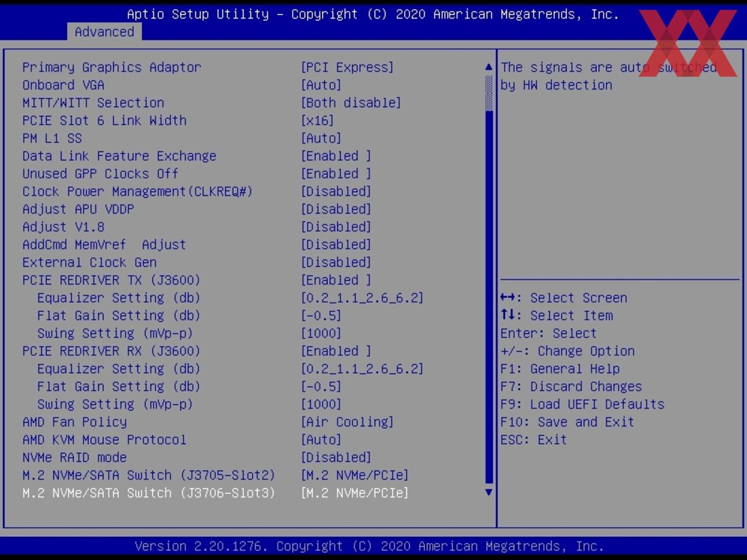Click F10: Save and Exit hint
Screen dimensions: 747x560
[567, 422]
